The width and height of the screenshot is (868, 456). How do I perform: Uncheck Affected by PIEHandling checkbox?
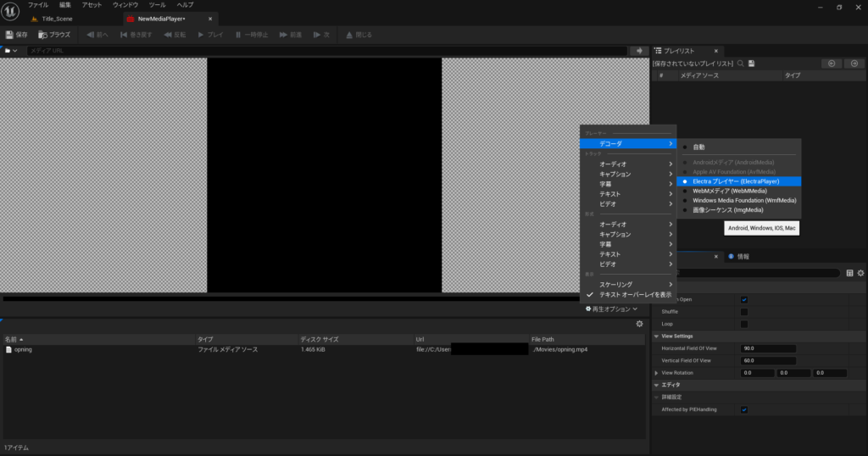(x=744, y=409)
